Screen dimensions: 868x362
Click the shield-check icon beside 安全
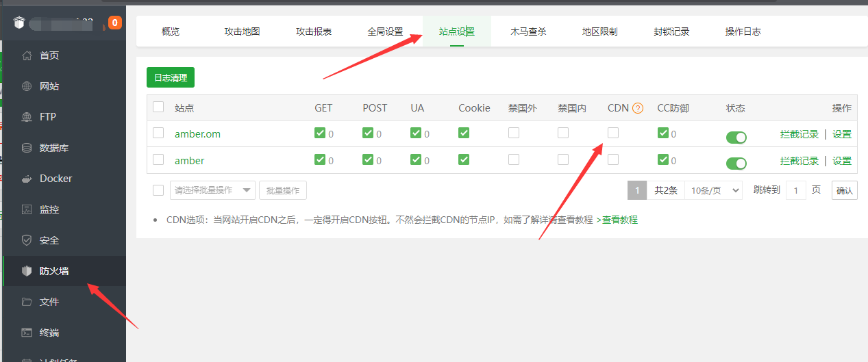coord(27,240)
